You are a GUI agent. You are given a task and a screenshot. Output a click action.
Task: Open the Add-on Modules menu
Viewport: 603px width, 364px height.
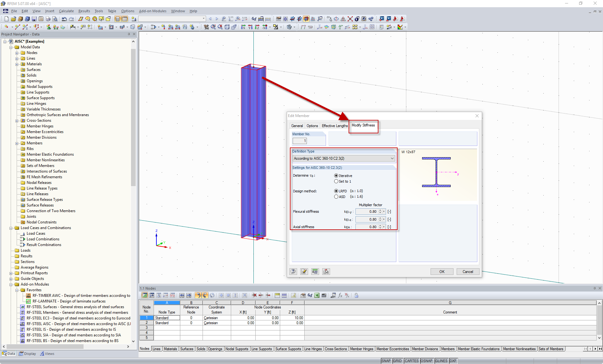pos(153,11)
